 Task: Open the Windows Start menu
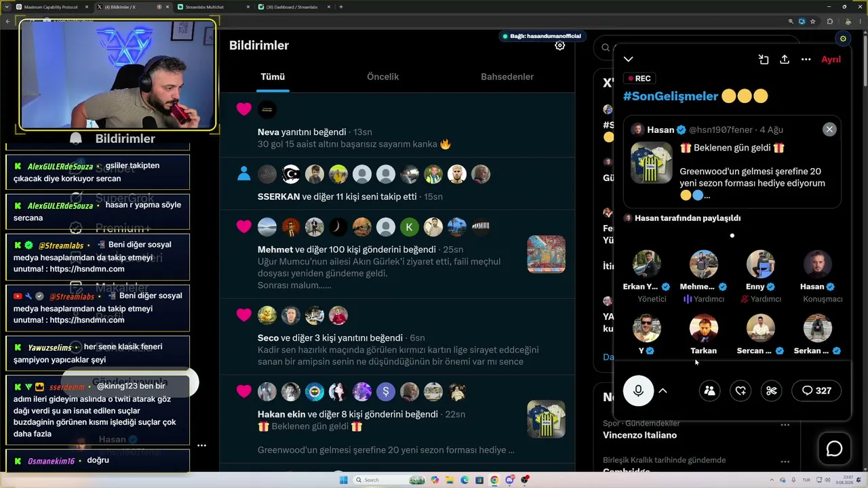coord(343,480)
